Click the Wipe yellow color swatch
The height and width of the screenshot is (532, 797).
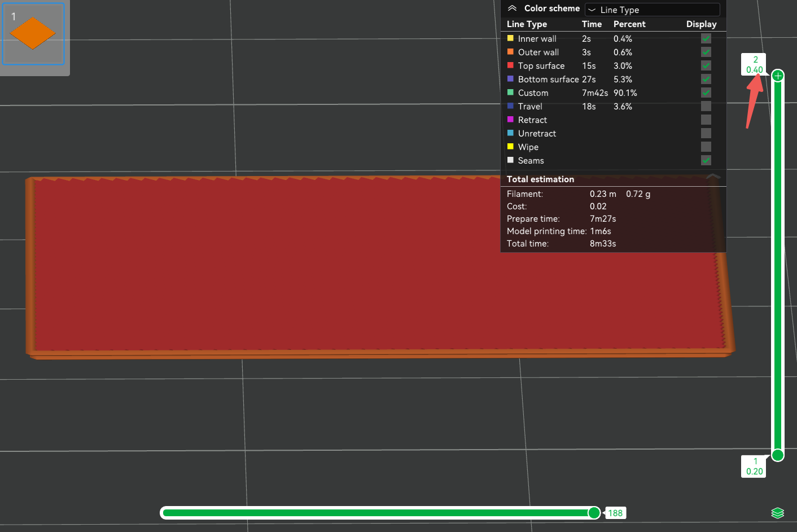(x=510, y=147)
